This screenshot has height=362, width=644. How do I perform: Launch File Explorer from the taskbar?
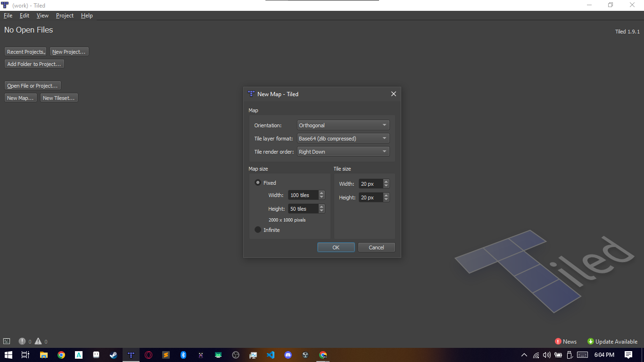coord(43,355)
